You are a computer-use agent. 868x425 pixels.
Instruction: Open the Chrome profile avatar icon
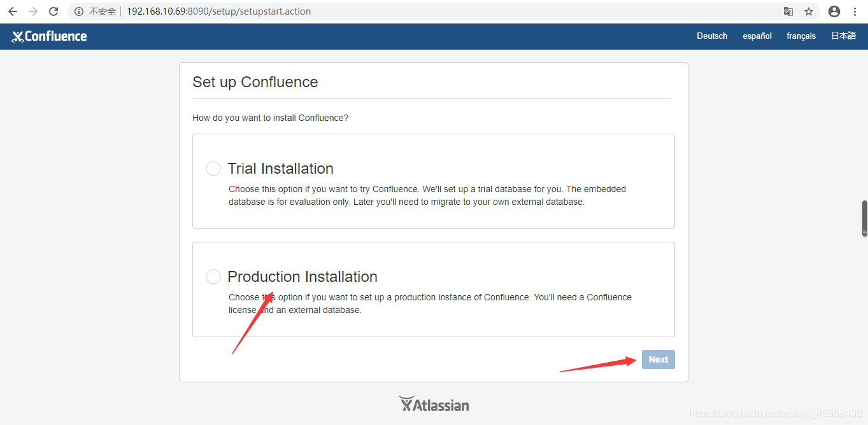(834, 11)
